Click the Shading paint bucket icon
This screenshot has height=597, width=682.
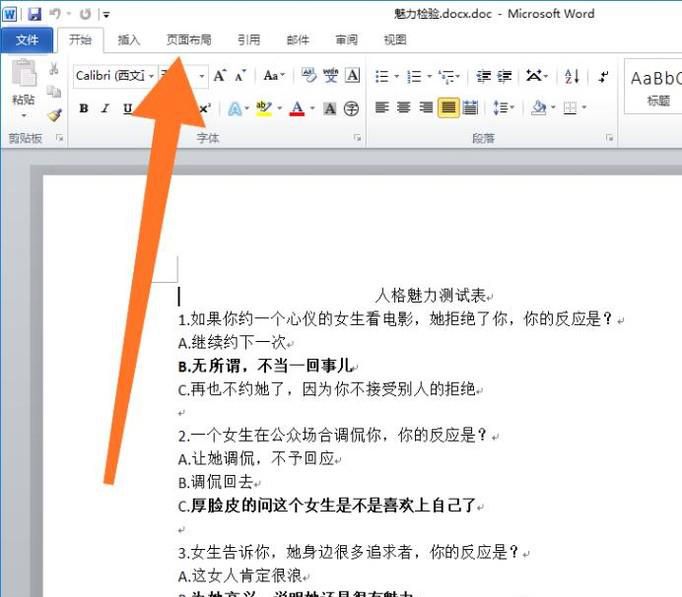538,107
